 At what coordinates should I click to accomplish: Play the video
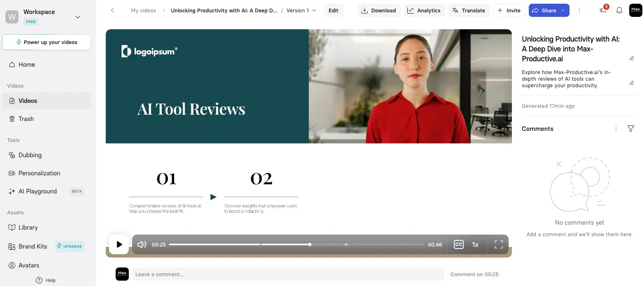119,244
